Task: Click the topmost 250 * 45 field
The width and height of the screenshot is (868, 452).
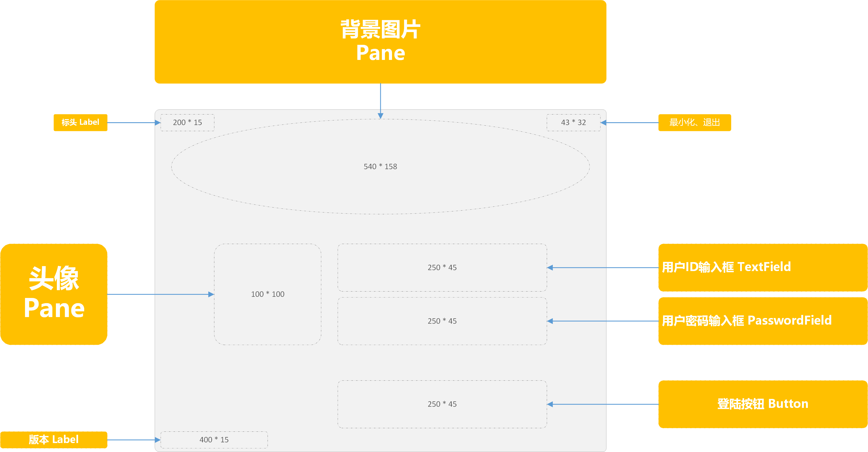Action: tap(442, 267)
